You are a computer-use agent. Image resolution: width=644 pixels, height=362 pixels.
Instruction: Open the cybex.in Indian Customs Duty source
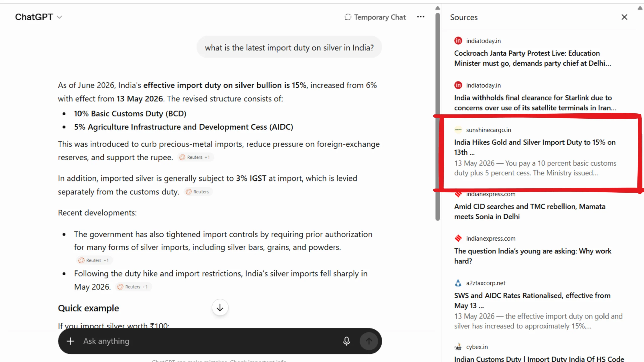pyautogui.click(x=539, y=359)
